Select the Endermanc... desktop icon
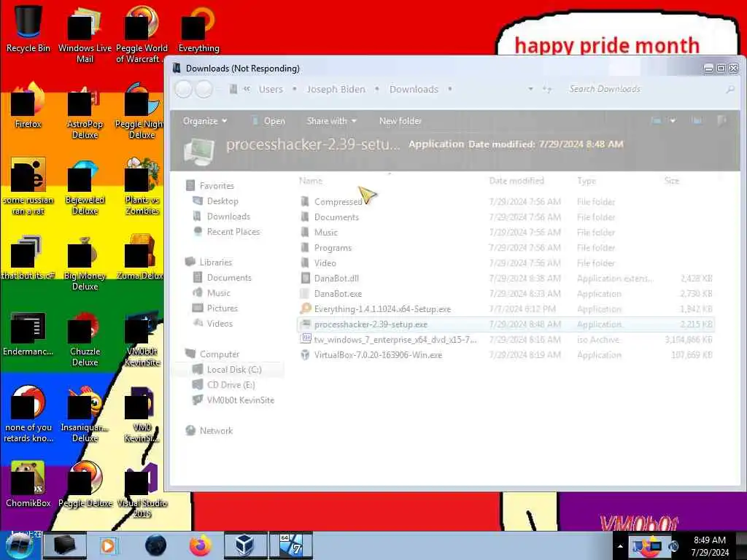The width and height of the screenshot is (747, 560). (28, 333)
